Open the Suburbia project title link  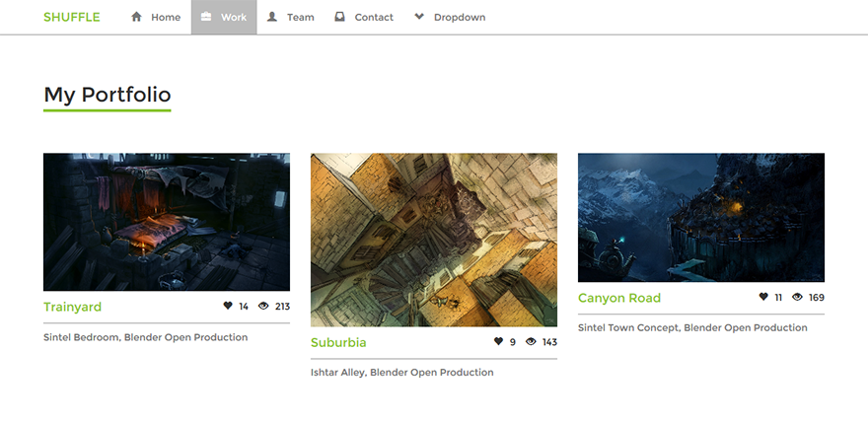click(x=338, y=342)
